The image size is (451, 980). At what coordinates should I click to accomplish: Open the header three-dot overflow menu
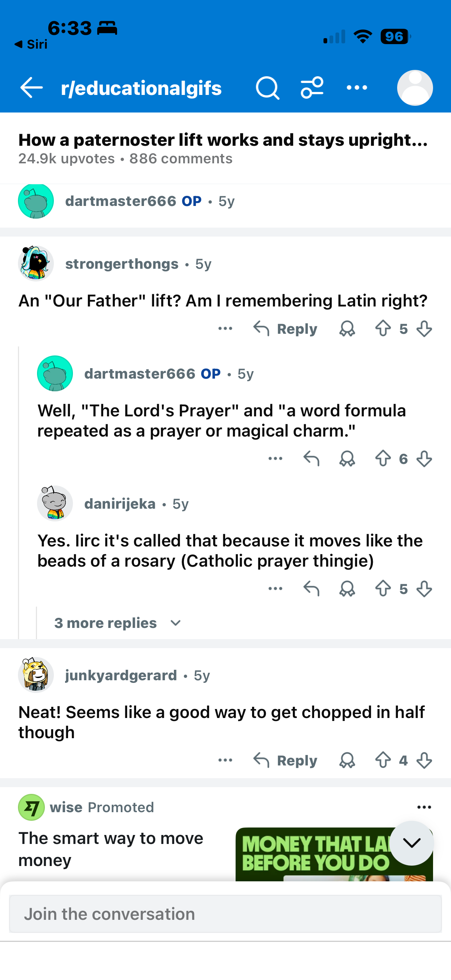[357, 88]
